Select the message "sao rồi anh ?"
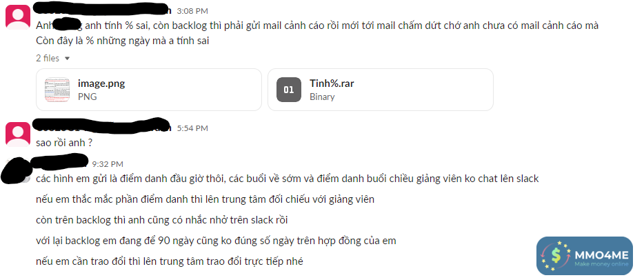The image size is (644, 280). pyautogui.click(x=64, y=143)
